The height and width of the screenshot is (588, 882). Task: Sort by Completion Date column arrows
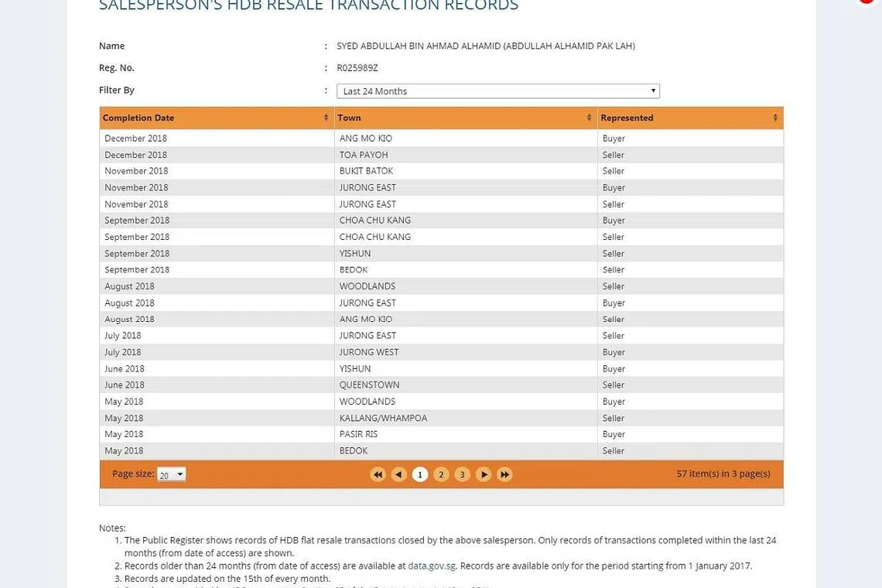pos(326,118)
